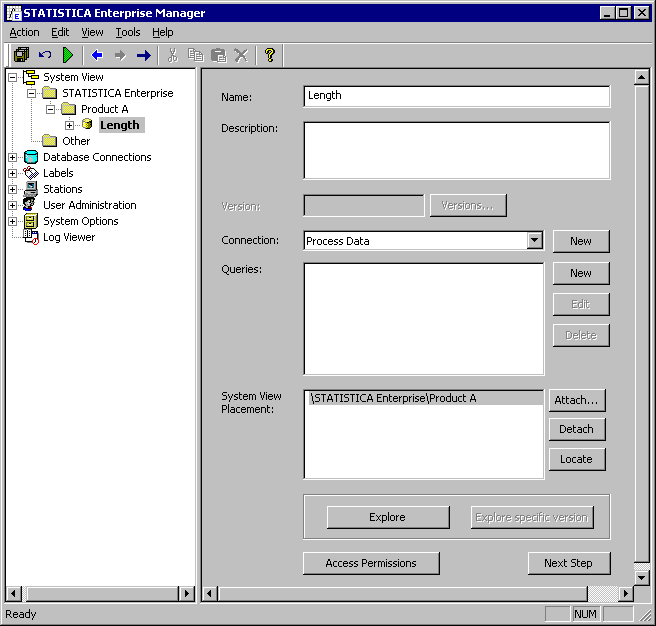Open the Tools menu
The width and height of the screenshot is (656, 626).
127,32
